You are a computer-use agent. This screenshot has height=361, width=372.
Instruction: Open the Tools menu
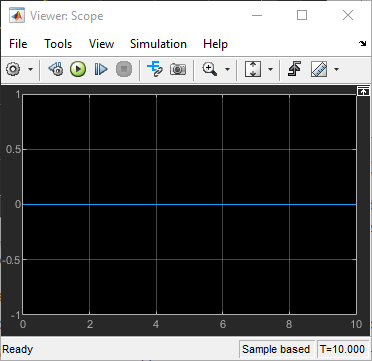pos(58,44)
